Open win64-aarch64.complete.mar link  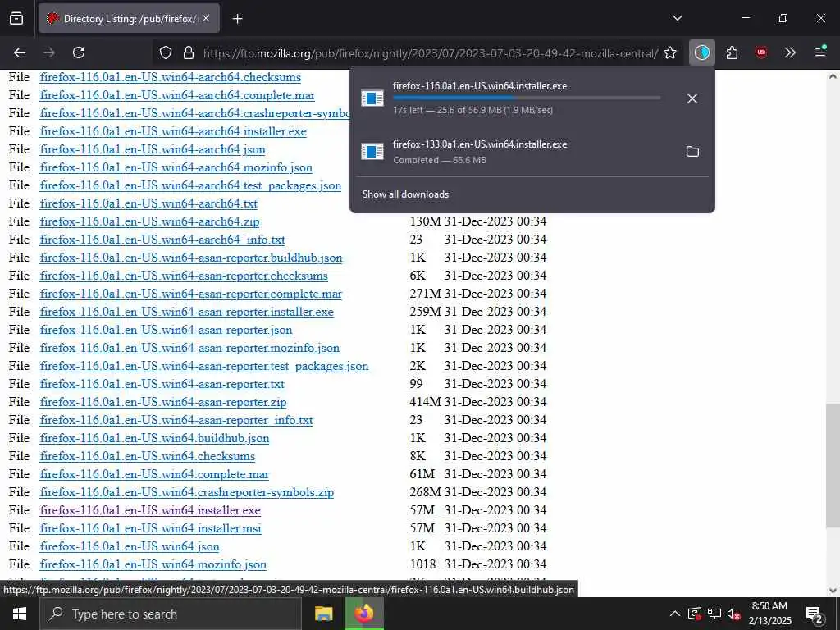(x=177, y=95)
